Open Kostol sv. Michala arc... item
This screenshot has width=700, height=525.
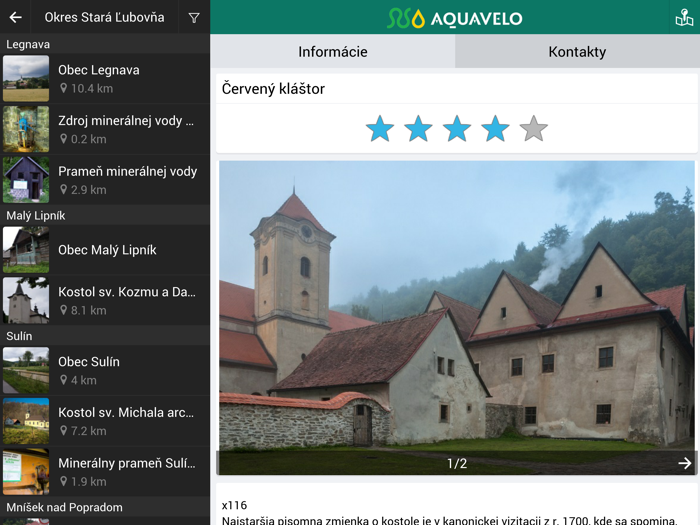(x=105, y=421)
